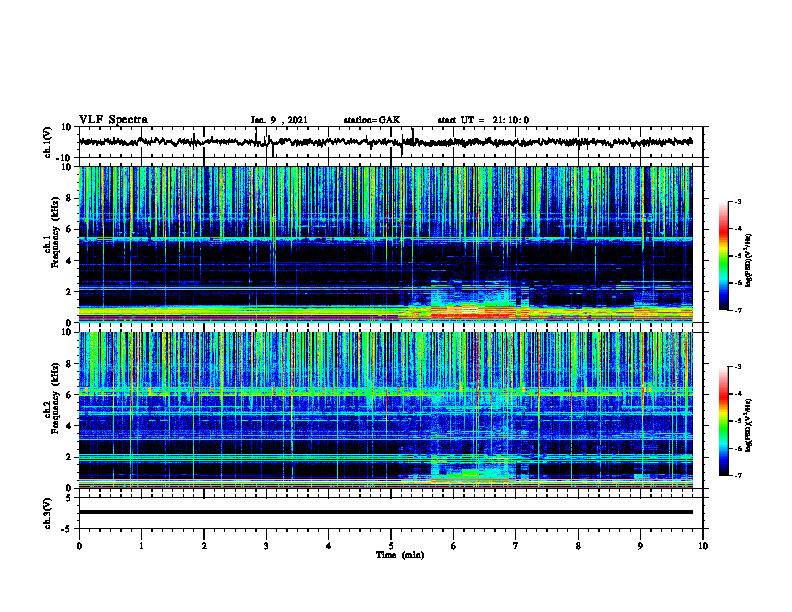Click the 'start UT = 21:10:0' text
The height and width of the screenshot is (612, 792).
pos(483,120)
